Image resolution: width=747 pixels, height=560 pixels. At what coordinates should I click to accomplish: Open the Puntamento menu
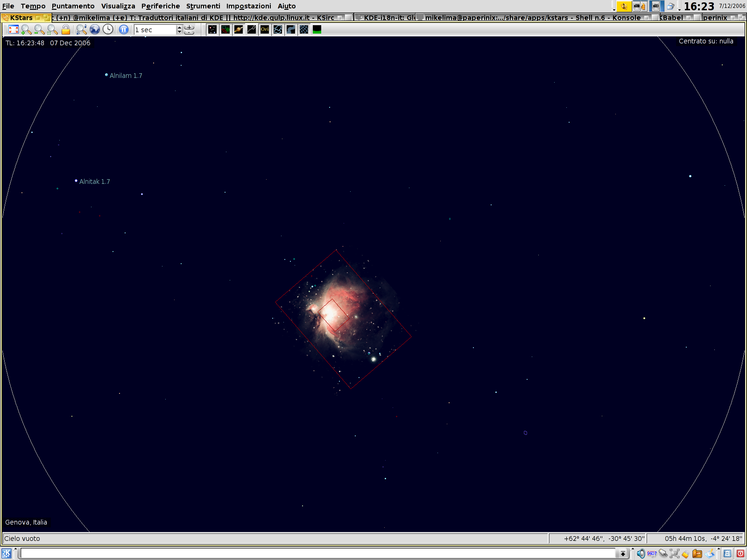click(x=73, y=6)
